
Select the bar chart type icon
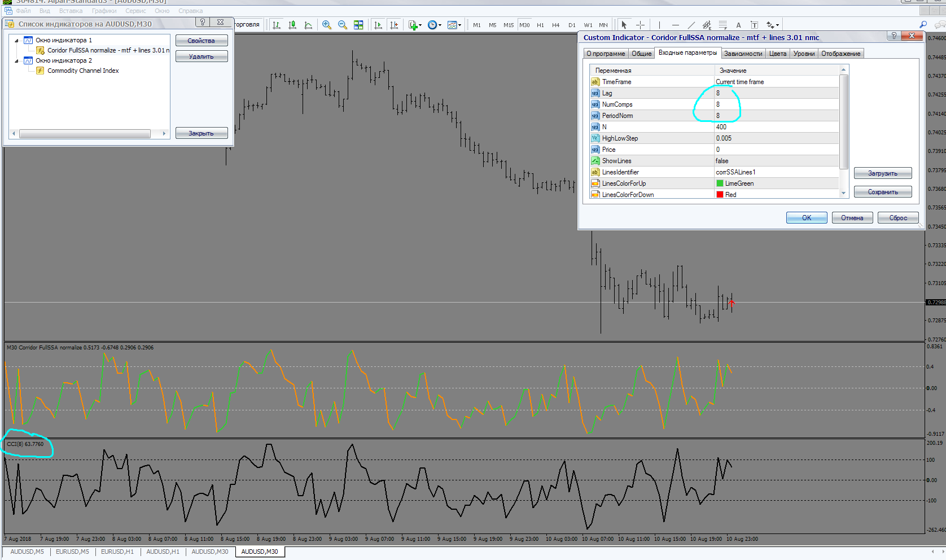(277, 25)
